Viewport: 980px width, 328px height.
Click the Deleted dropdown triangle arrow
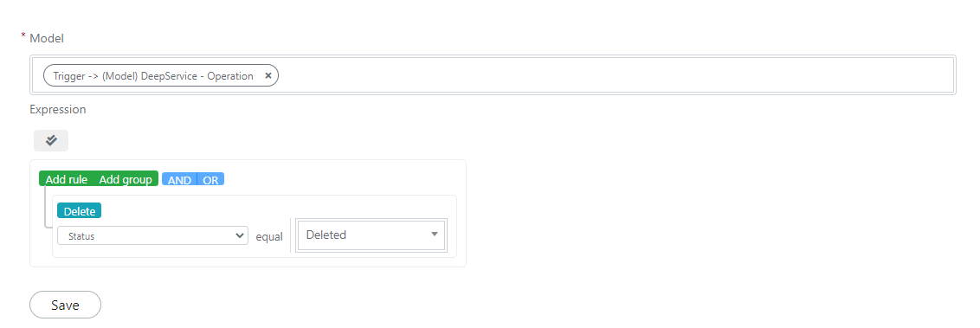(x=435, y=235)
